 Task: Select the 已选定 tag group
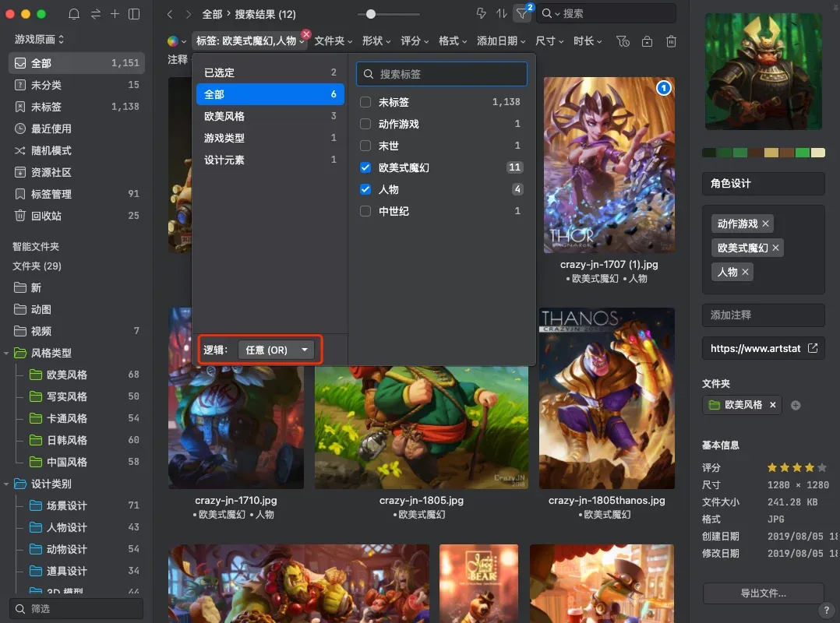click(x=270, y=72)
